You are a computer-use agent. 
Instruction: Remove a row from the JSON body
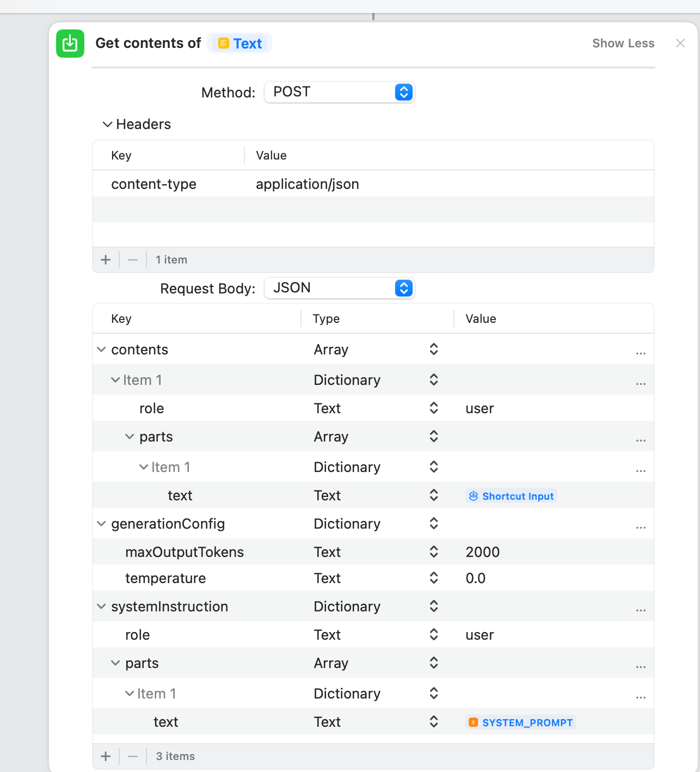tap(132, 756)
